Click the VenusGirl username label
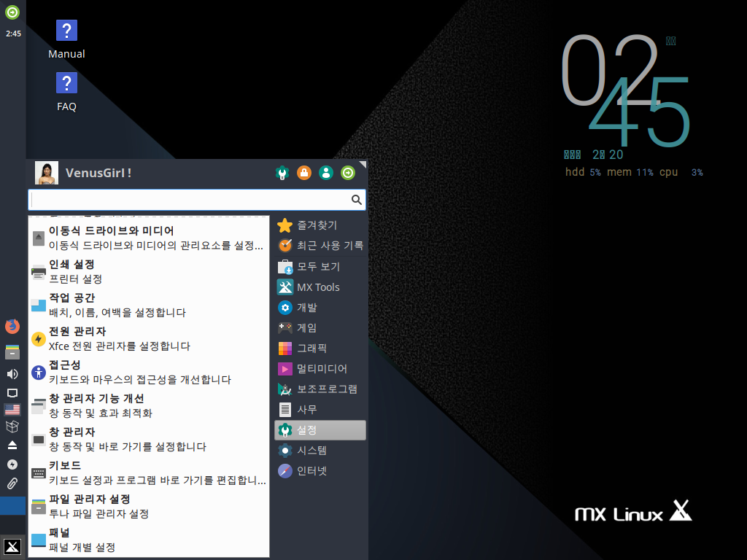The width and height of the screenshot is (747, 560). coord(98,173)
